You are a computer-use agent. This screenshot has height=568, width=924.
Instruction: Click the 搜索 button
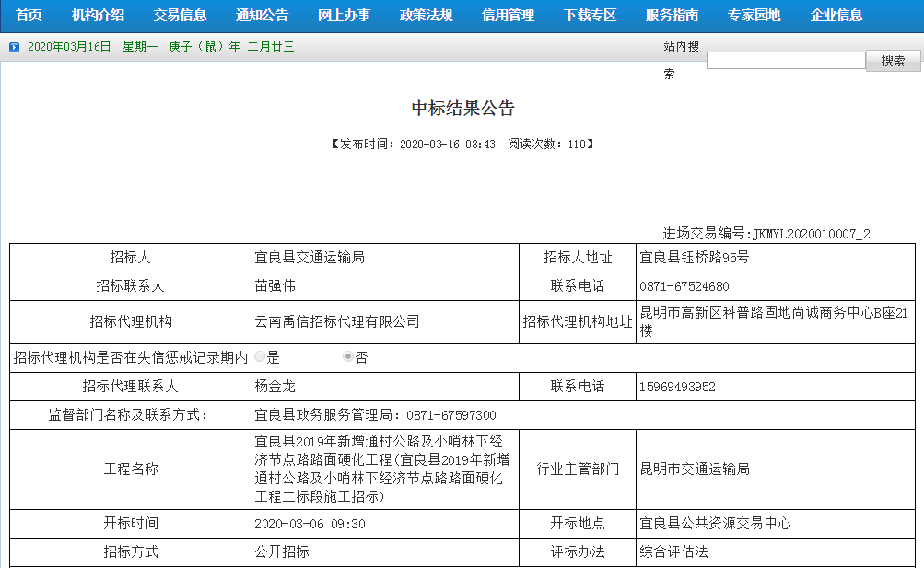point(893,61)
